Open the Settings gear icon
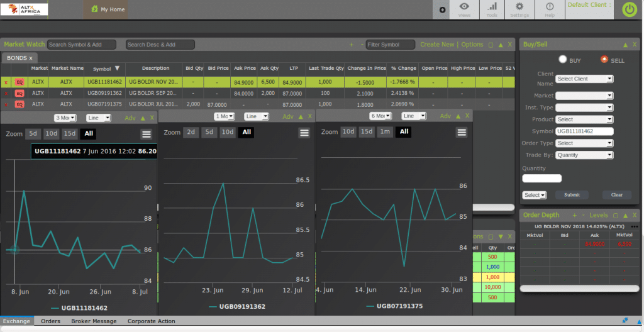 pos(519,9)
